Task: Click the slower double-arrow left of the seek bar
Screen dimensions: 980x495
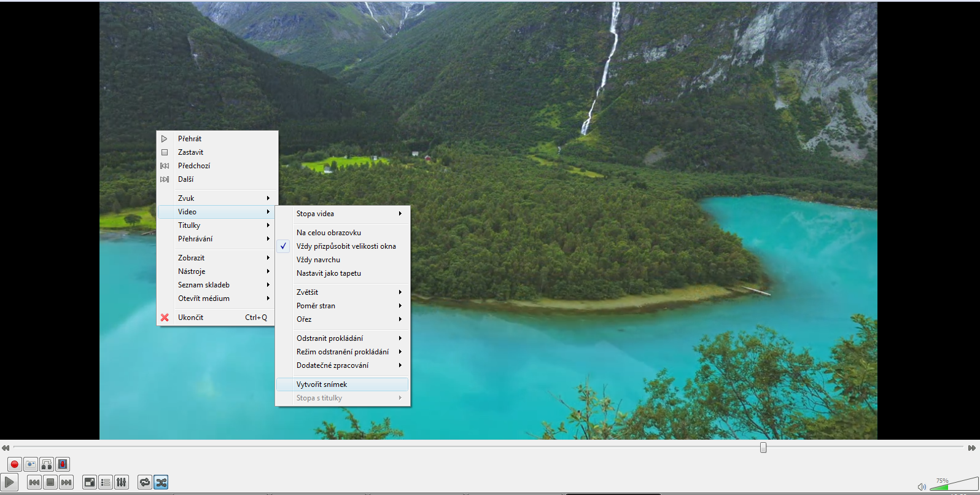Action: pyautogui.click(x=6, y=448)
